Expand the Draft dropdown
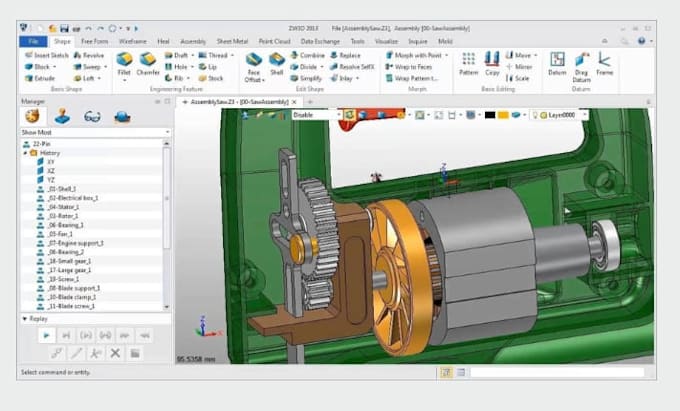This screenshot has height=411, width=680. point(193,55)
